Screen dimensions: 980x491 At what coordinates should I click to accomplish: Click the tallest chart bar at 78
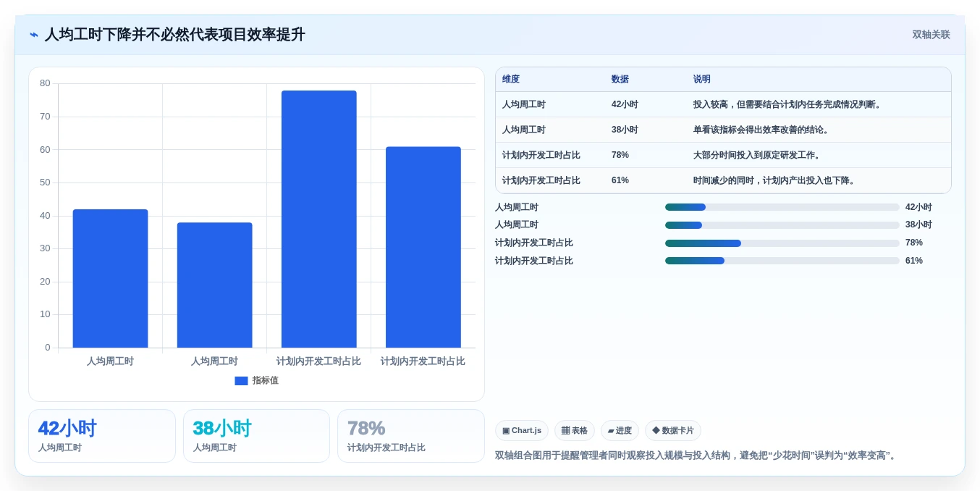318,219
